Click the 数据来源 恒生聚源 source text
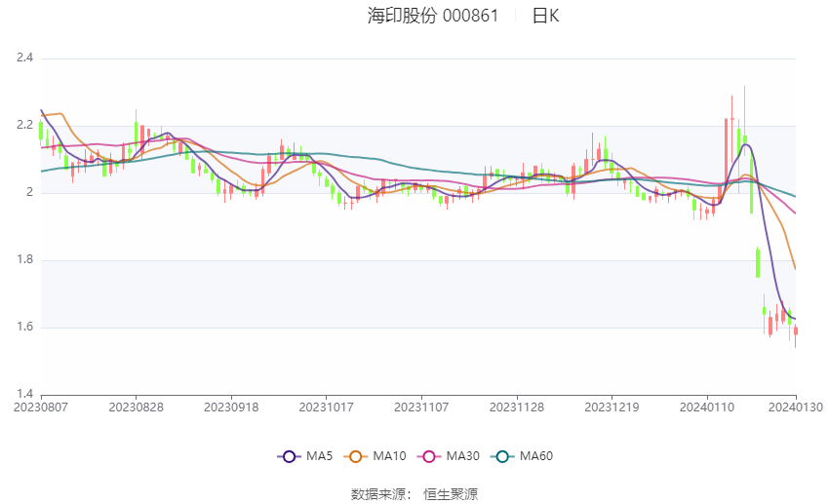The height and width of the screenshot is (504, 829). pyautogui.click(x=414, y=494)
